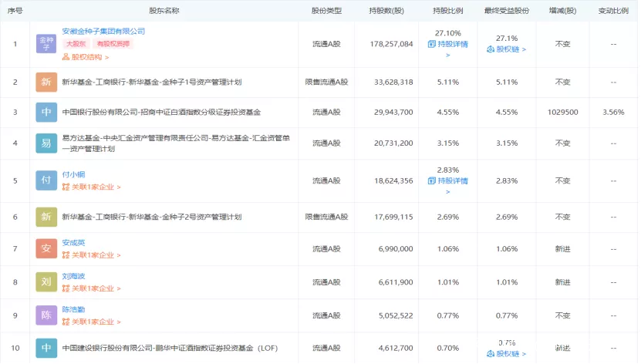Click the red 安 avatar icon

point(46,248)
